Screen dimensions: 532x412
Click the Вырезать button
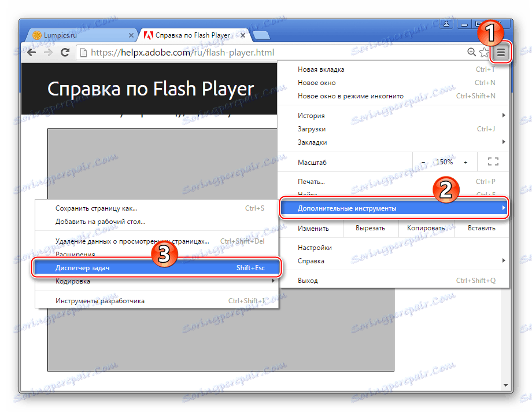click(x=370, y=228)
